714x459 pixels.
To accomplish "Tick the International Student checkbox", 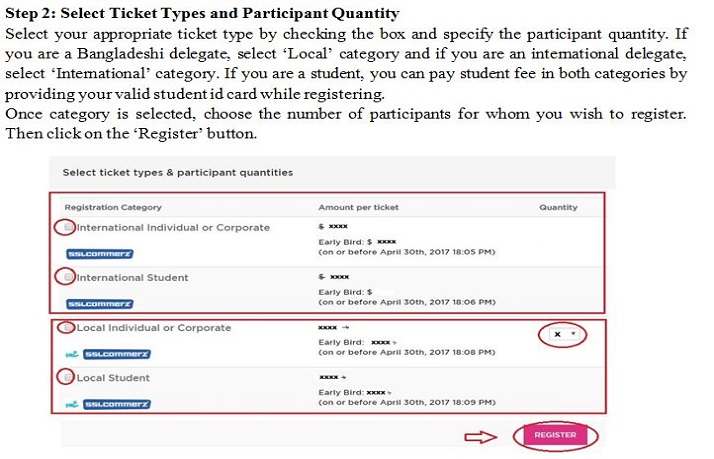I will tap(68, 278).
